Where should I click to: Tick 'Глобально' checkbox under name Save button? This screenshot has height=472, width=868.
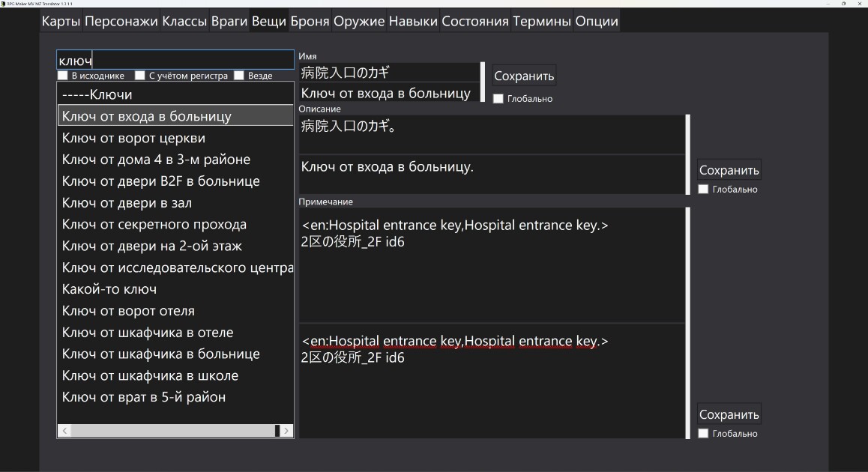[498, 99]
